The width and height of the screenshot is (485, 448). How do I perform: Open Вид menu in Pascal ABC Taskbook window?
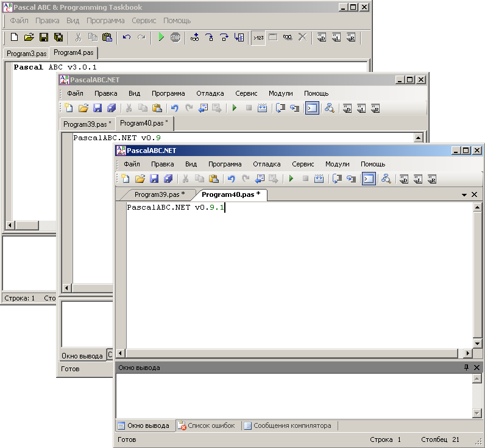point(73,21)
